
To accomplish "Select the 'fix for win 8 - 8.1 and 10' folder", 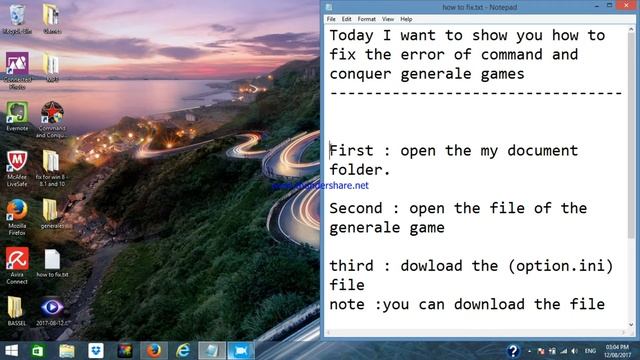I will pyautogui.click(x=52, y=168).
